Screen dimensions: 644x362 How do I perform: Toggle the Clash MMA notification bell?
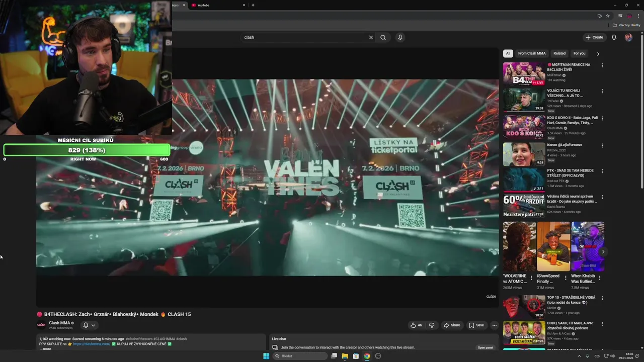(86, 325)
